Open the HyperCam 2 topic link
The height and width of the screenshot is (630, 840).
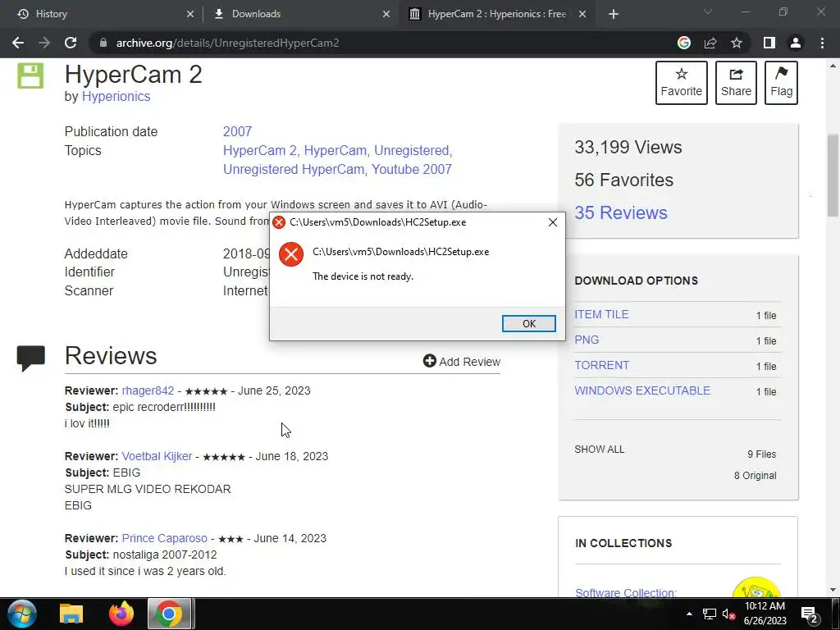[259, 151]
